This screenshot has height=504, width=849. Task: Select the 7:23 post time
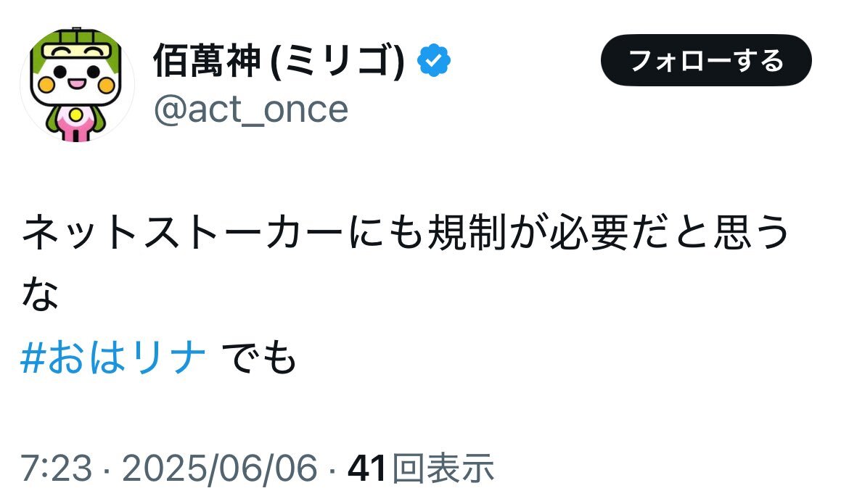tap(57, 468)
